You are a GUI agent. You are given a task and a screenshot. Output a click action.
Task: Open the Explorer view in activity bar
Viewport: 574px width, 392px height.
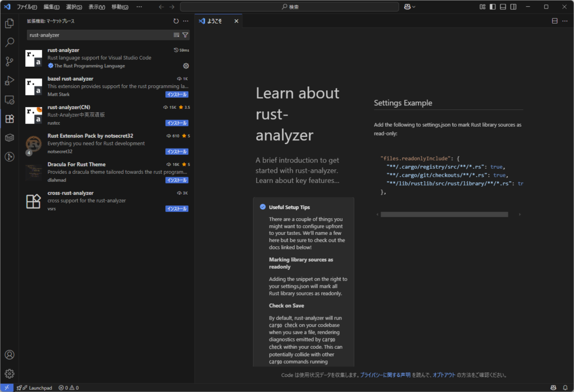pos(10,24)
